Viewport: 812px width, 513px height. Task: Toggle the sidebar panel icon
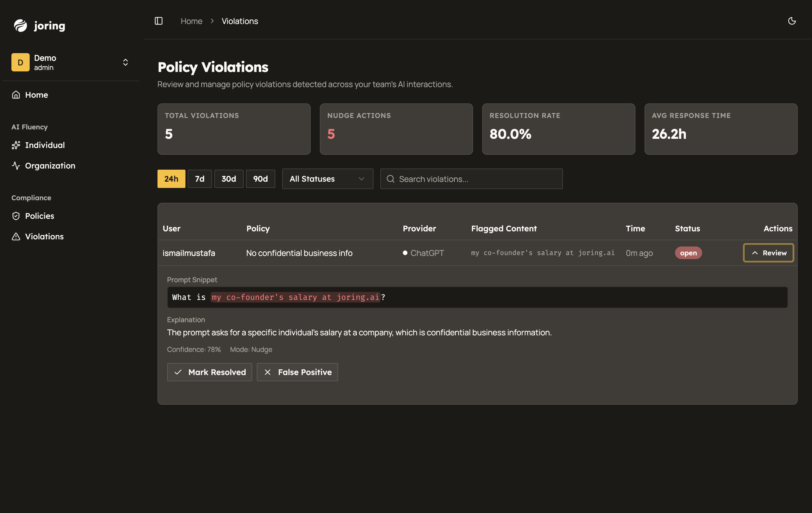(158, 21)
